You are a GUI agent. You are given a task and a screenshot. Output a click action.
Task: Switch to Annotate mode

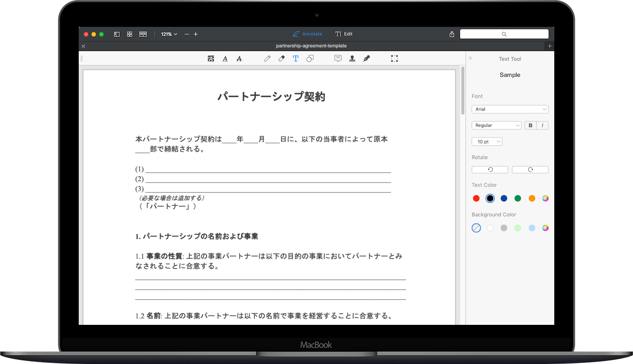pyautogui.click(x=307, y=34)
